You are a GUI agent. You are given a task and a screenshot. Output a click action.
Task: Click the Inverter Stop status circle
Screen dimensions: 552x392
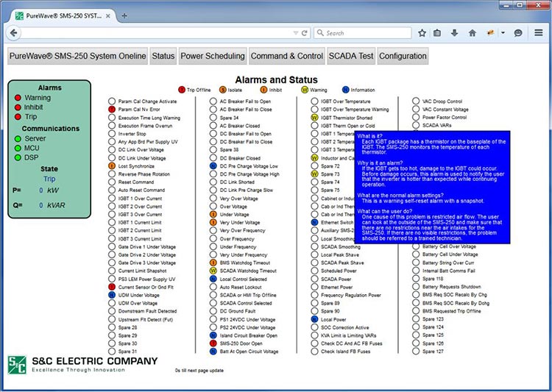pos(112,134)
